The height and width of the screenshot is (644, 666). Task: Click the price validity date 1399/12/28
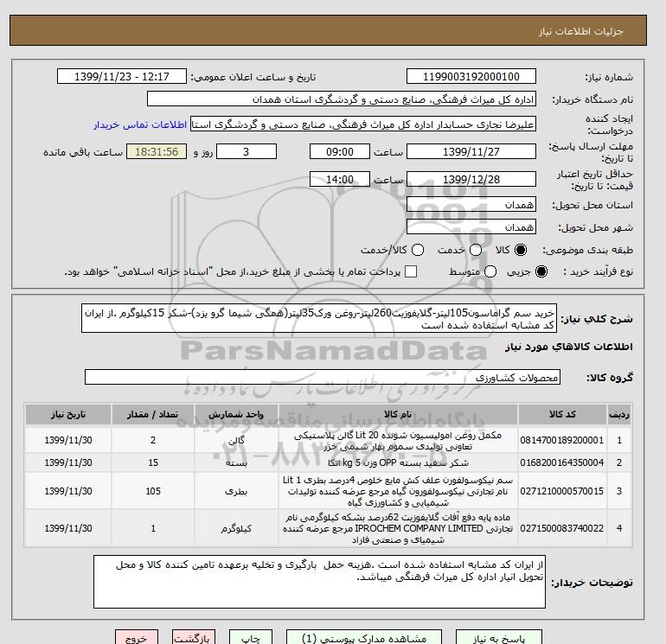coord(471,179)
